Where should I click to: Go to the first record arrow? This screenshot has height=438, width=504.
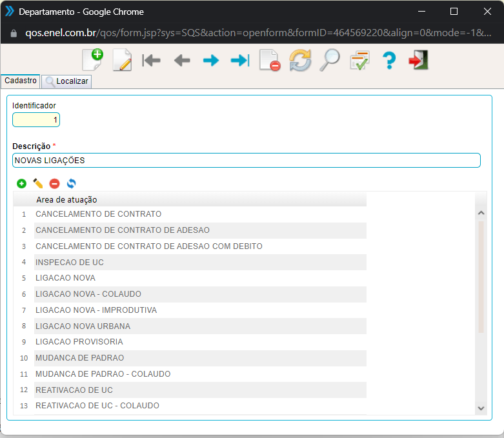[x=152, y=61]
